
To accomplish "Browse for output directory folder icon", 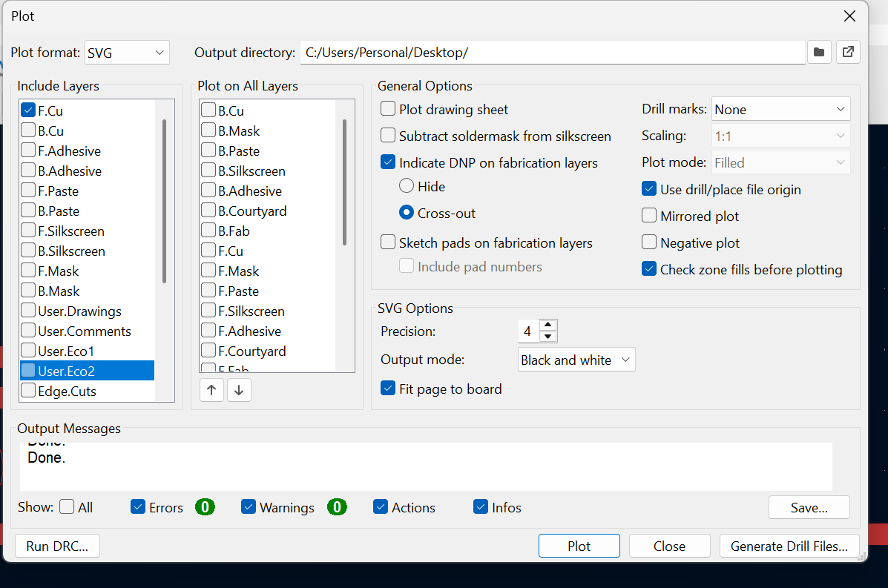I will click(x=819, y=52).
